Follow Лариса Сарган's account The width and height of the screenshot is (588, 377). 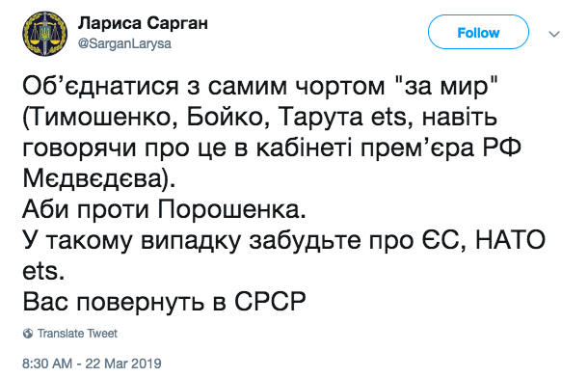(478, 32)
